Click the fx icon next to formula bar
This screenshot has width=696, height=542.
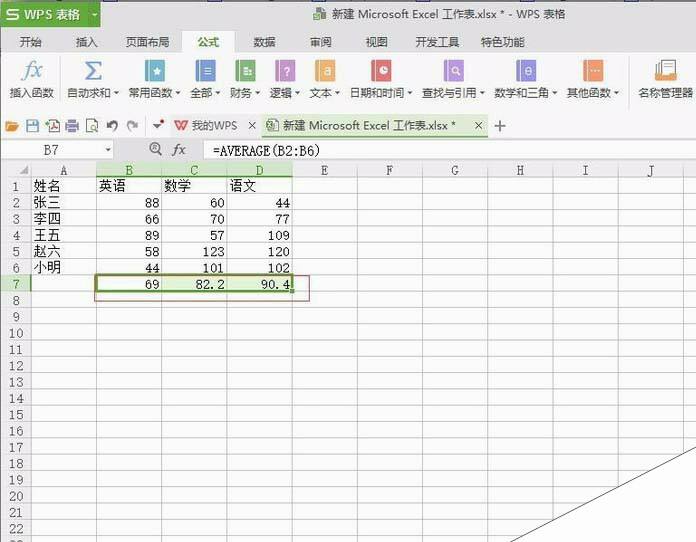pos(178,150)
